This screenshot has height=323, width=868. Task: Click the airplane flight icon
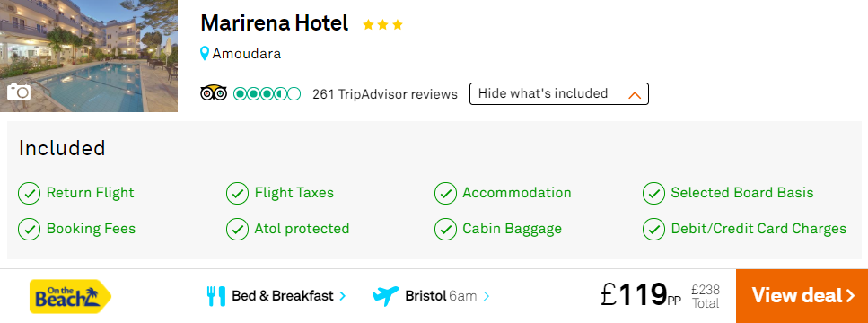tap(386, 296)
